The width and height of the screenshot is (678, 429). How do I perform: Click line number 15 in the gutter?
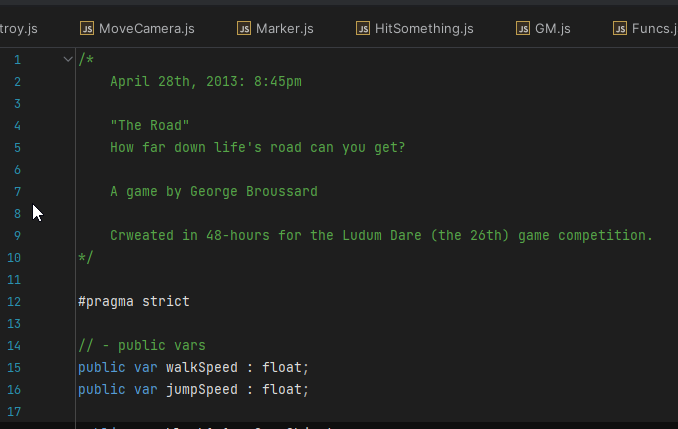[x=14, y=368]
